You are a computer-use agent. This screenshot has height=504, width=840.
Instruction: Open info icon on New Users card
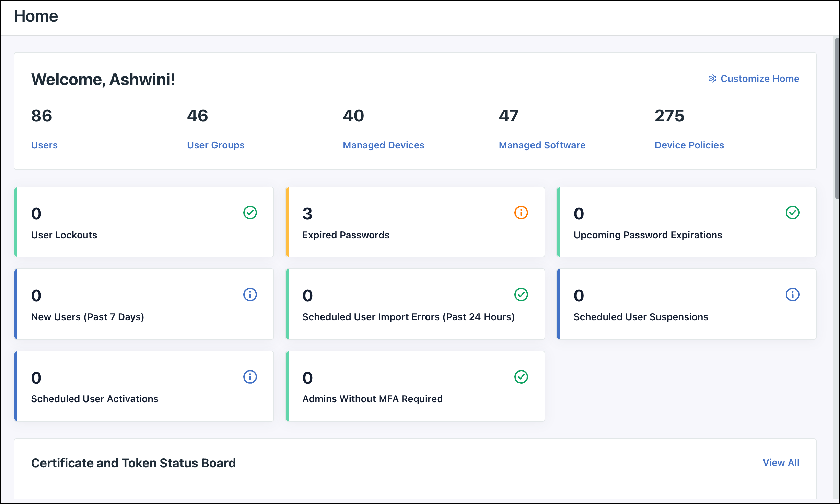pos(250,295)
